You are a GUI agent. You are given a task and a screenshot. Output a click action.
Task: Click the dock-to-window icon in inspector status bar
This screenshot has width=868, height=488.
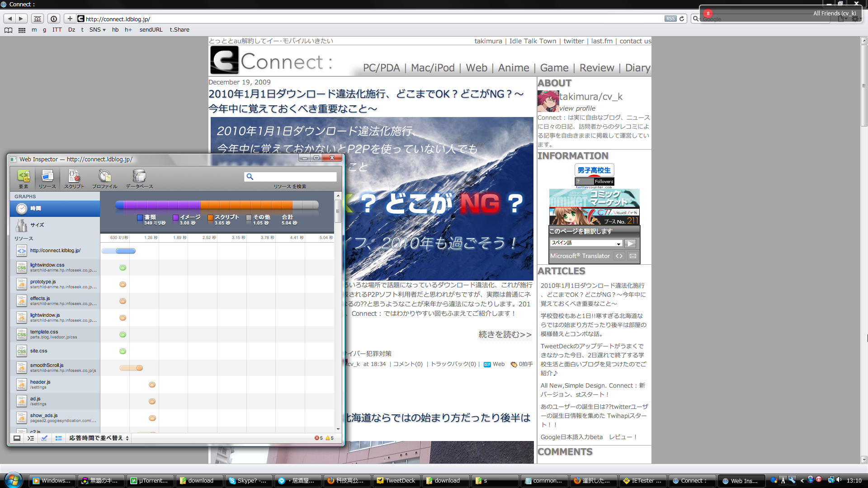(x=17, y=438)
